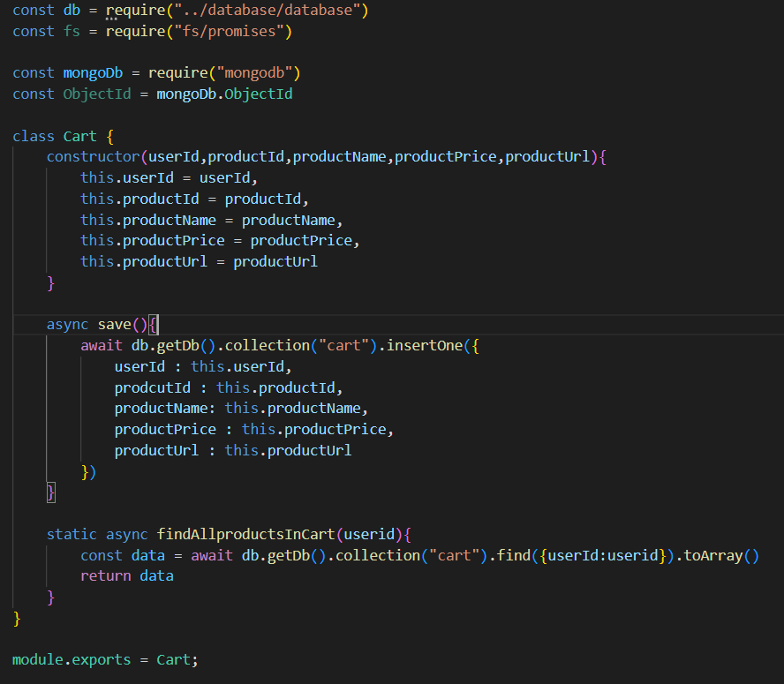Click the 'productUrl : this.productUrl' line
Viewport: 784px width, 684px height.
click(x=233, y=450)
